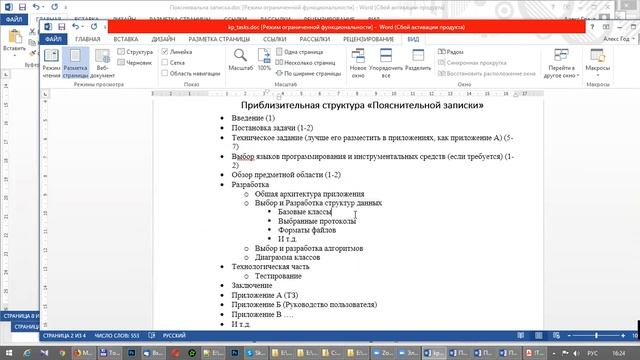Click Рядом side-by-side view icon
This screenshot has width=640, height=360.
pyautogui.click(x=451, y=52)
